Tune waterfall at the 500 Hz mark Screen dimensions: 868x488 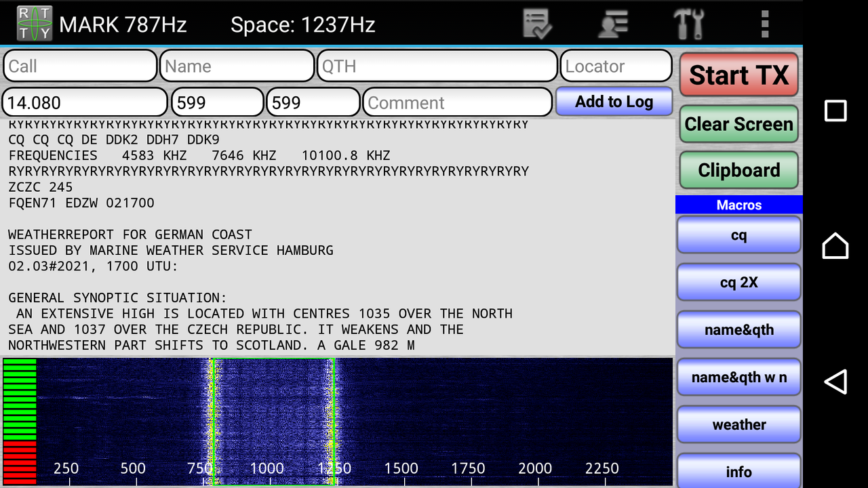tap(133, 468)
